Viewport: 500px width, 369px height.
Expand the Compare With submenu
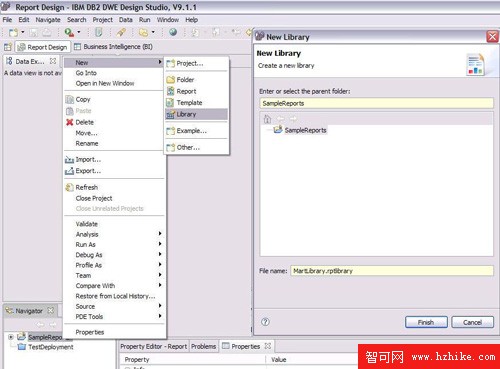[x=114, y=286]
